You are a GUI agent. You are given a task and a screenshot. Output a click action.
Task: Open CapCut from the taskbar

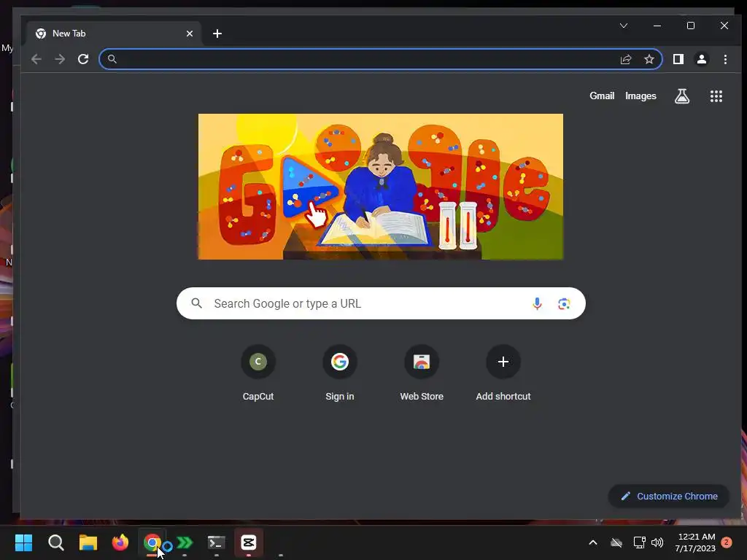[249, 542]
